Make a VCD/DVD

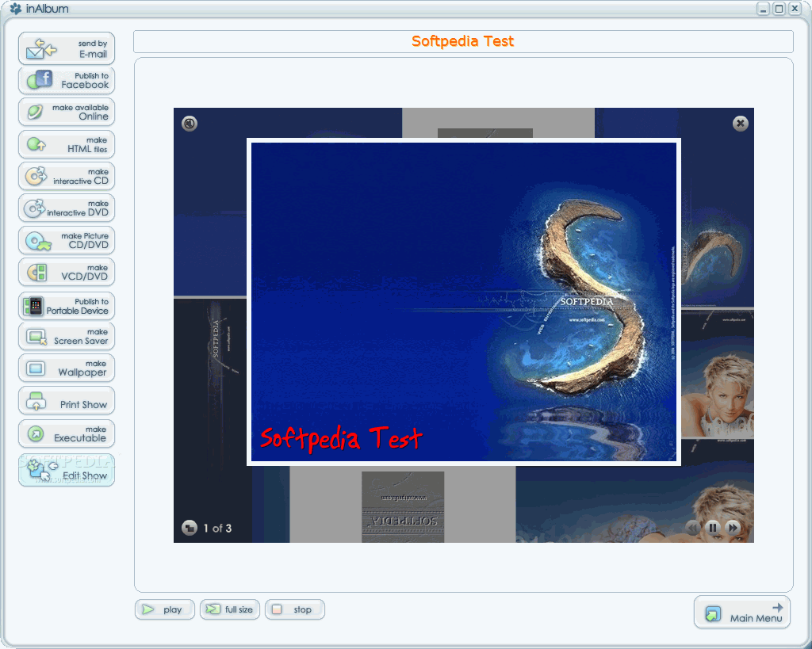coord(67,273)
